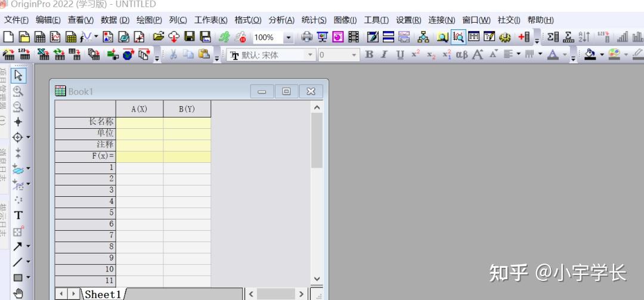This screenshot has height=300, width=644.
Task: Open the 100% zoom level dropdown
Action: 289,38
